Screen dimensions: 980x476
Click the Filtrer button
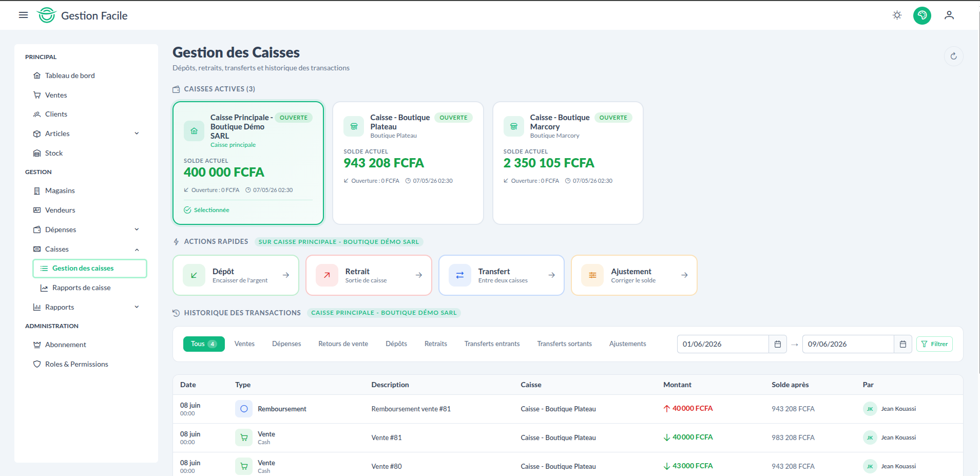coord(934,344)
